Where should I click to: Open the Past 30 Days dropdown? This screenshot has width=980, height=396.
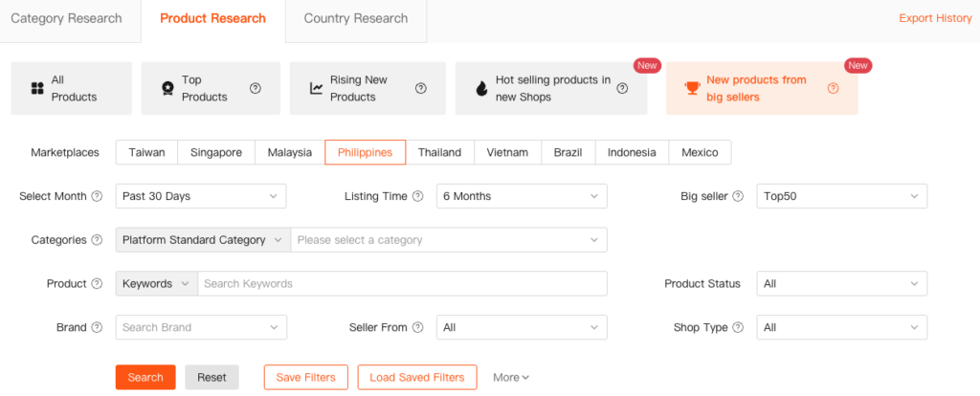coord(200,196)
